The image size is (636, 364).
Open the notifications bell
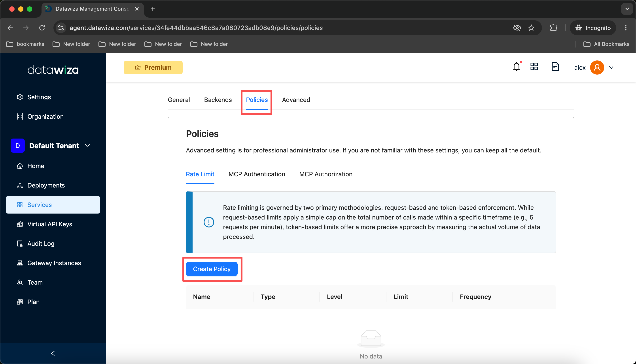516,67
